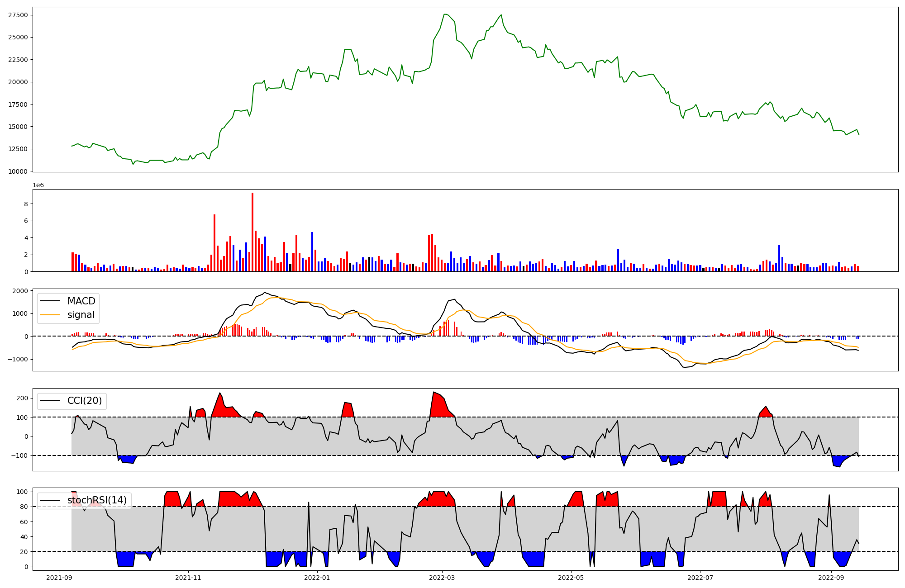This screenshot has height=588, width=905.
Task: Click the 2022-01 date tick label
Action: tap(317, 578)
